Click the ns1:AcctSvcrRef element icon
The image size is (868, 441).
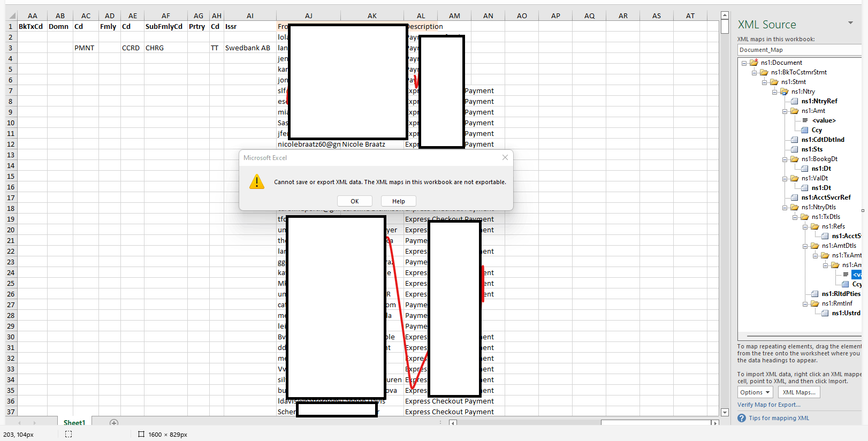(x=795, y=197)
